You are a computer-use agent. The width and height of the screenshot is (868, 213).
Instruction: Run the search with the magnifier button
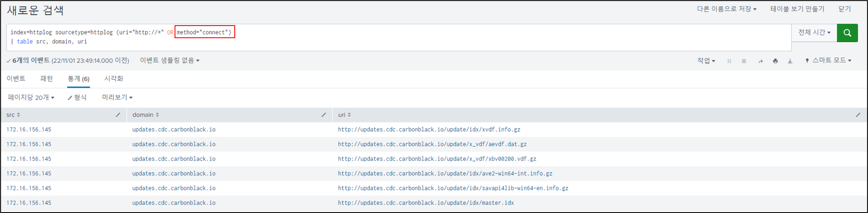click(x=847, y=33)
